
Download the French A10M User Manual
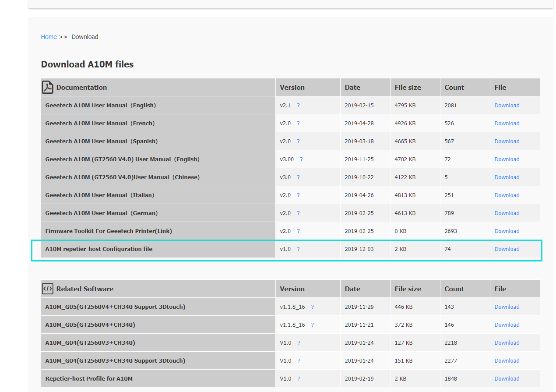(507, 124)
